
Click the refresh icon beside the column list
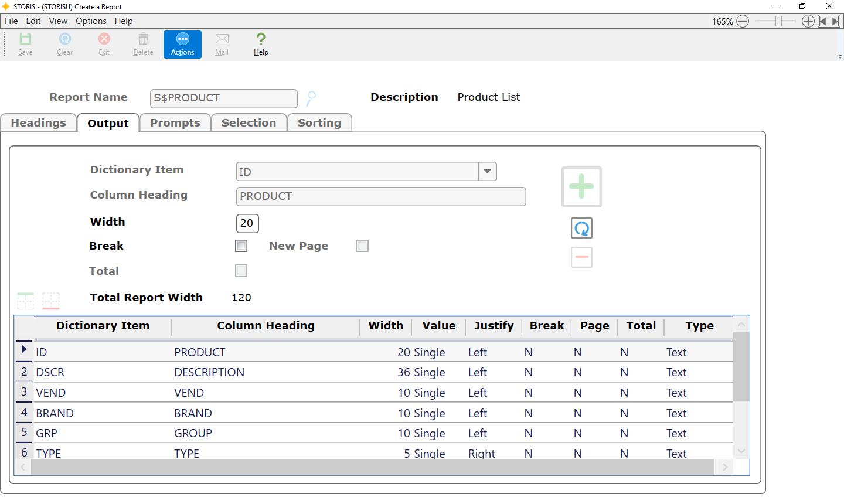[581, 228]
